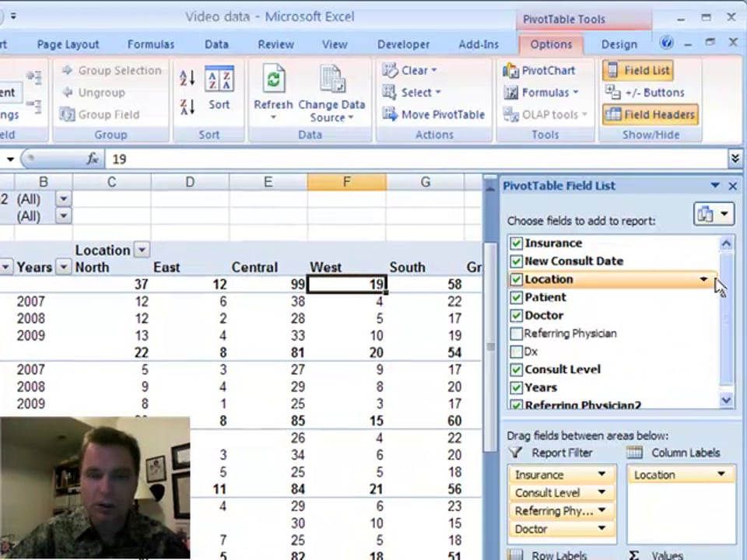This screenshot has width=747, height=560.
Task: Click the Move PivotTable icon
Action: pos(390,114)
